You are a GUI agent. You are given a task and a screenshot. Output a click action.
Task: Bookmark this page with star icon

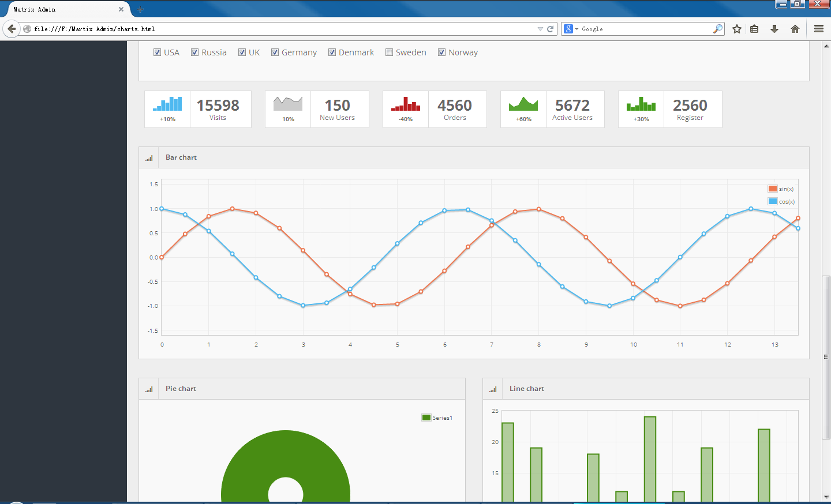[x=737, y=29]
